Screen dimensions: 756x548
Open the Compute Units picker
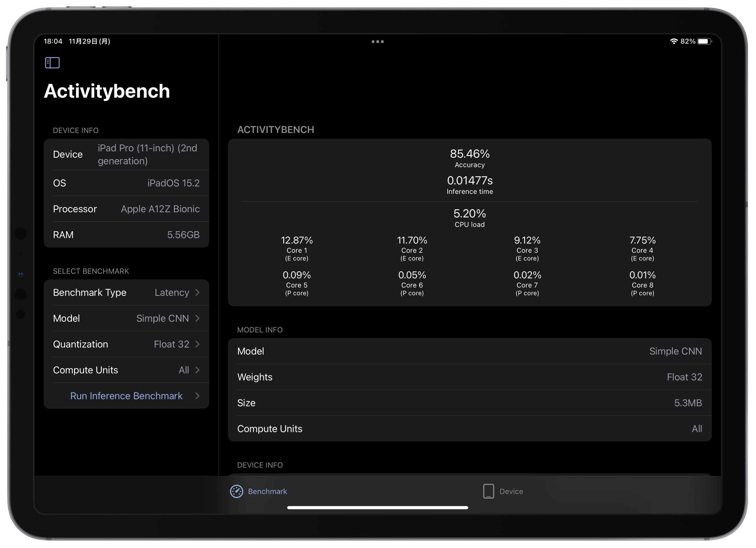pos(126,370)
